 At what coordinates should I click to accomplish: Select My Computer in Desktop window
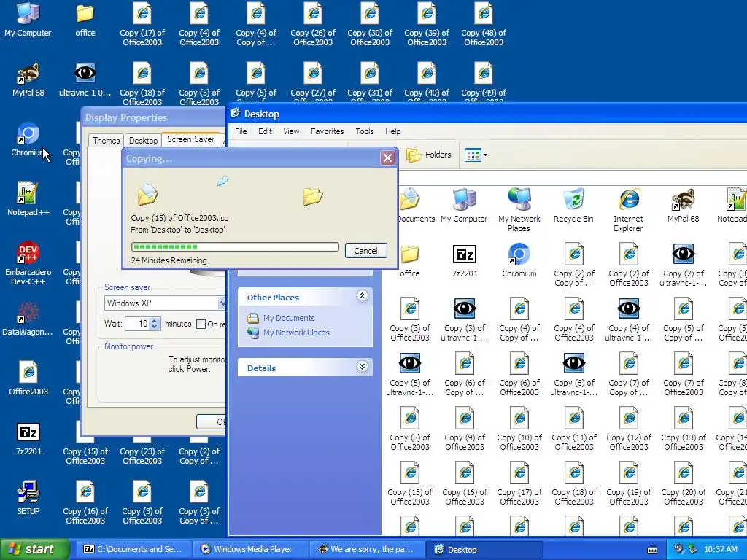464,206
